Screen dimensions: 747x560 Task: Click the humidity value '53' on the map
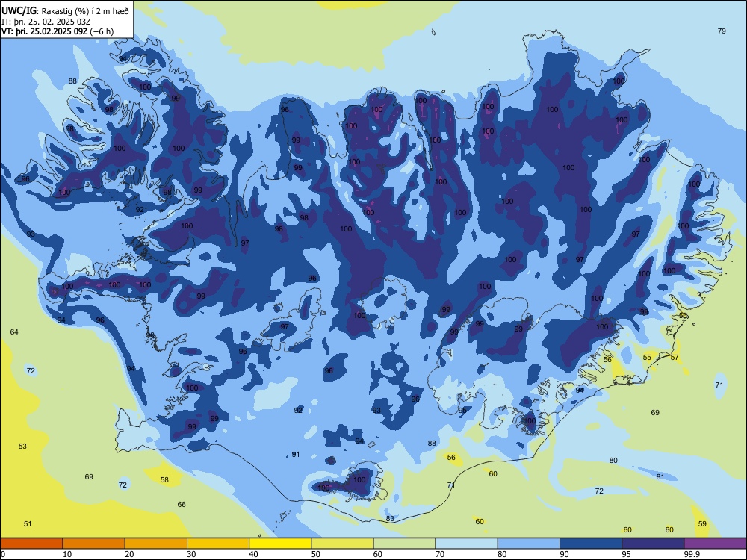pos(22,447)
